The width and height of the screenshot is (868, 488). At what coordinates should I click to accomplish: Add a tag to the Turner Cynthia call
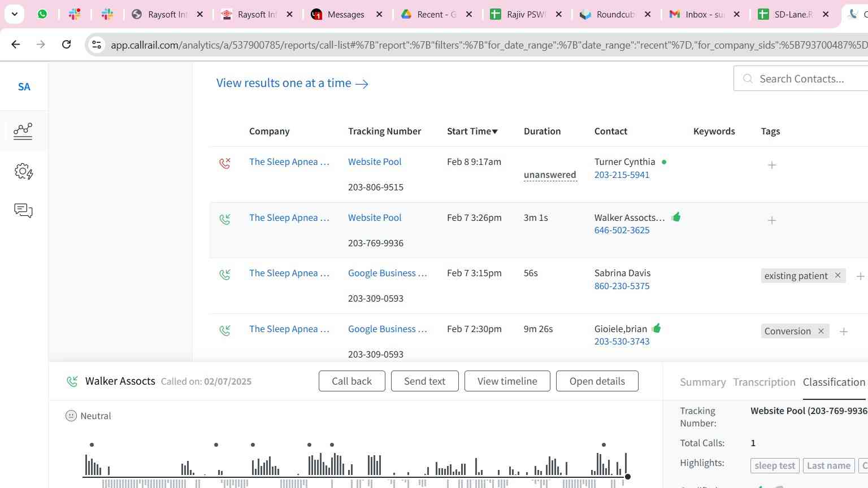click(x=772, y=165)
